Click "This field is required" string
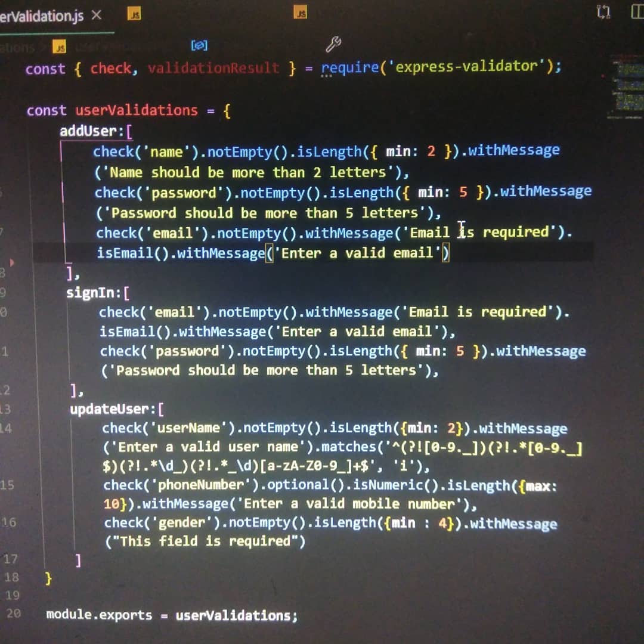This screenshot has width=644, height=644. 205,541
